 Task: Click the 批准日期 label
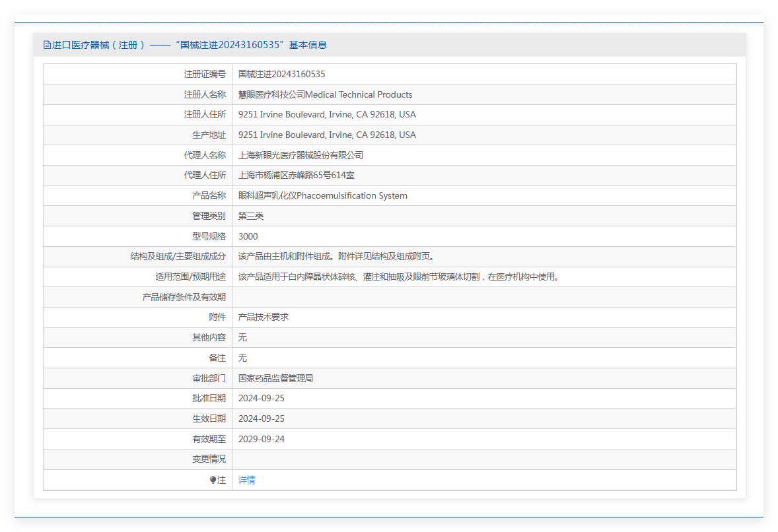(209, 399)
